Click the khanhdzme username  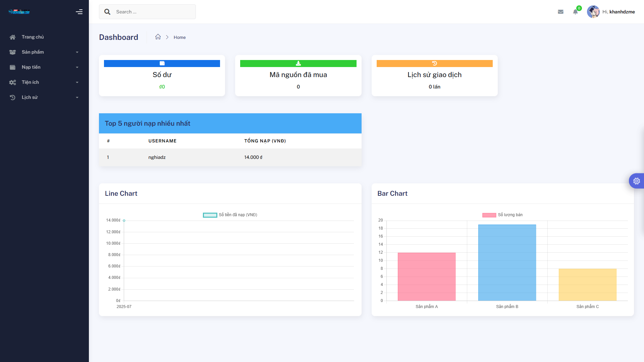(622, 12)
